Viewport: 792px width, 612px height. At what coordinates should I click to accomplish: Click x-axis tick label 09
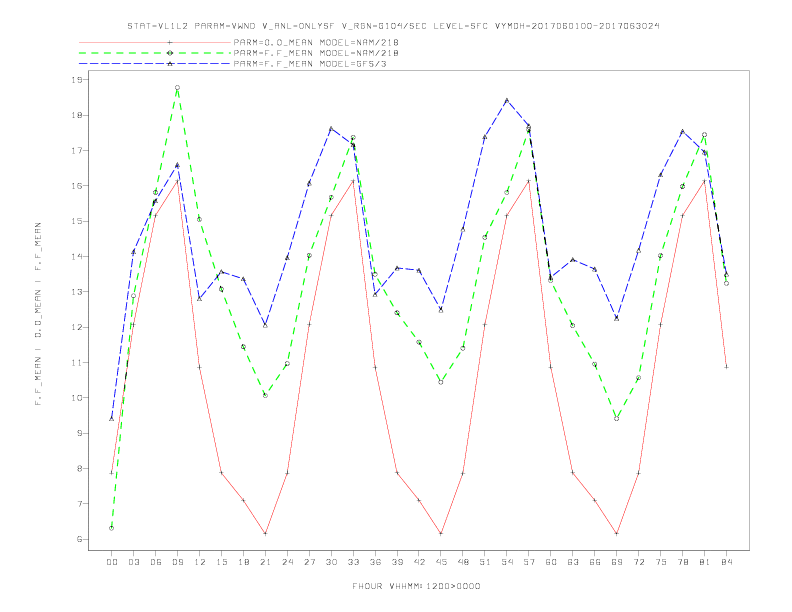[177, 562]
